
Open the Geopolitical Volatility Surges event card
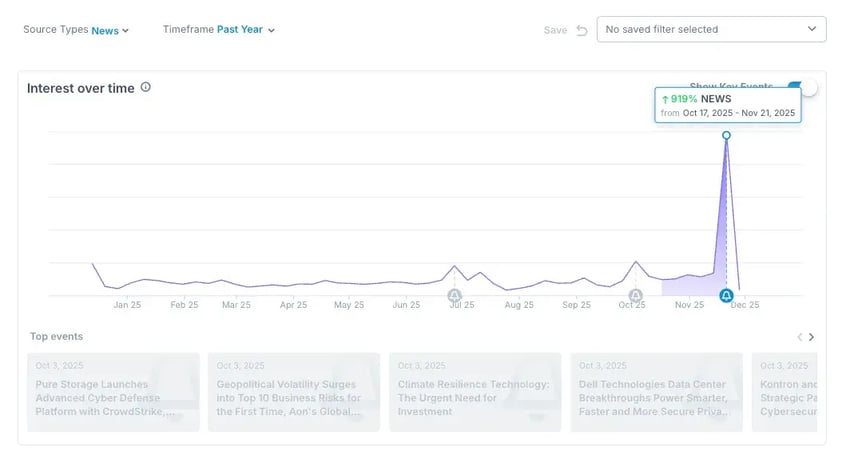tap(294, 391)
